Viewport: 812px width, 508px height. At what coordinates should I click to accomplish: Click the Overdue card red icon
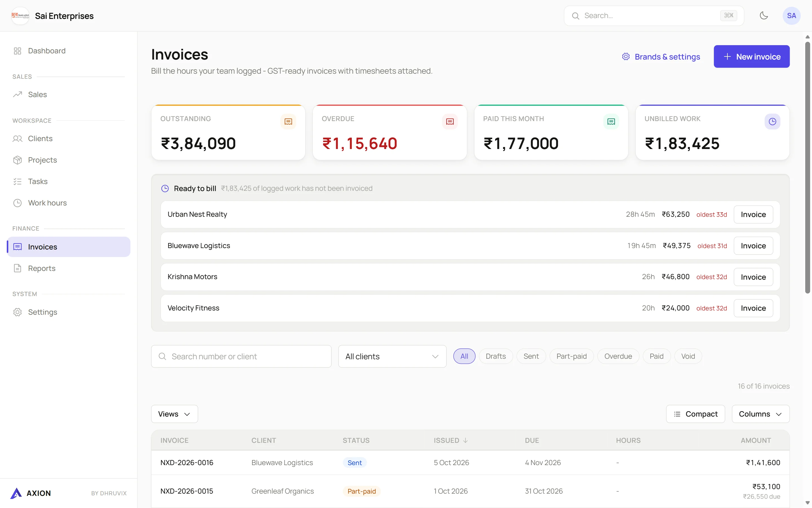click(450, 121)
